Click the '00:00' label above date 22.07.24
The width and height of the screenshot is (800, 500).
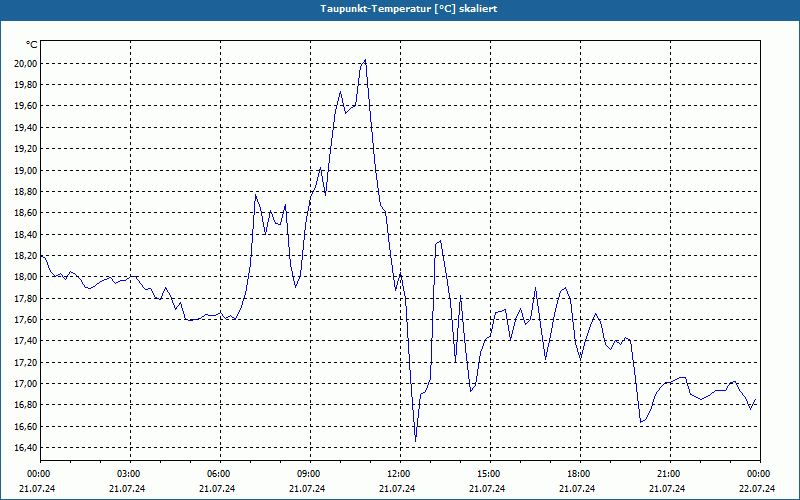coord(760,474)
